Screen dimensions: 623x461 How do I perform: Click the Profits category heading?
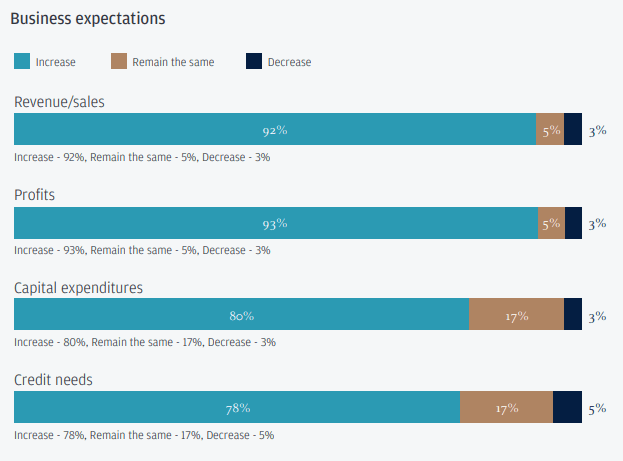pos(34,195)
